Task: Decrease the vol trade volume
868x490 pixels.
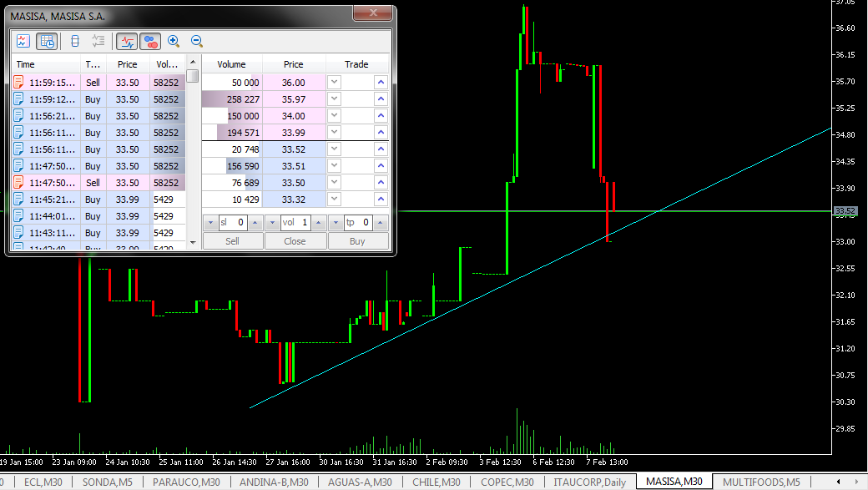Action: [272, 223]
